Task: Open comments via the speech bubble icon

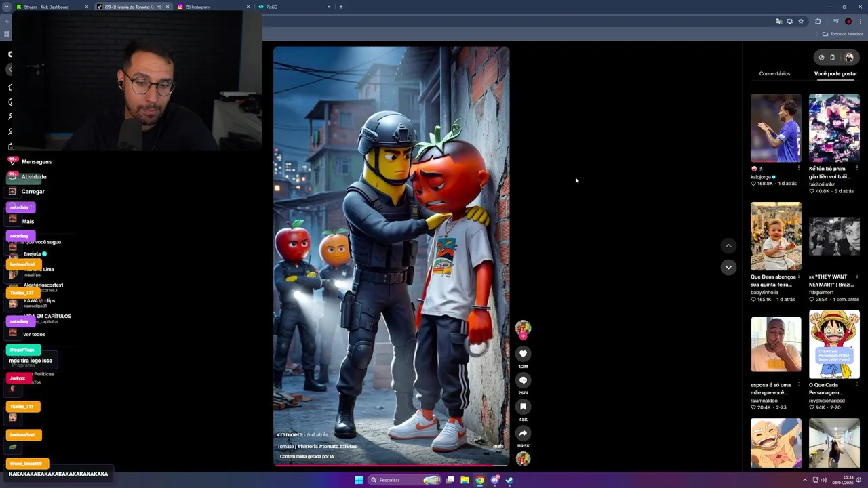Action: coord(523,380)
